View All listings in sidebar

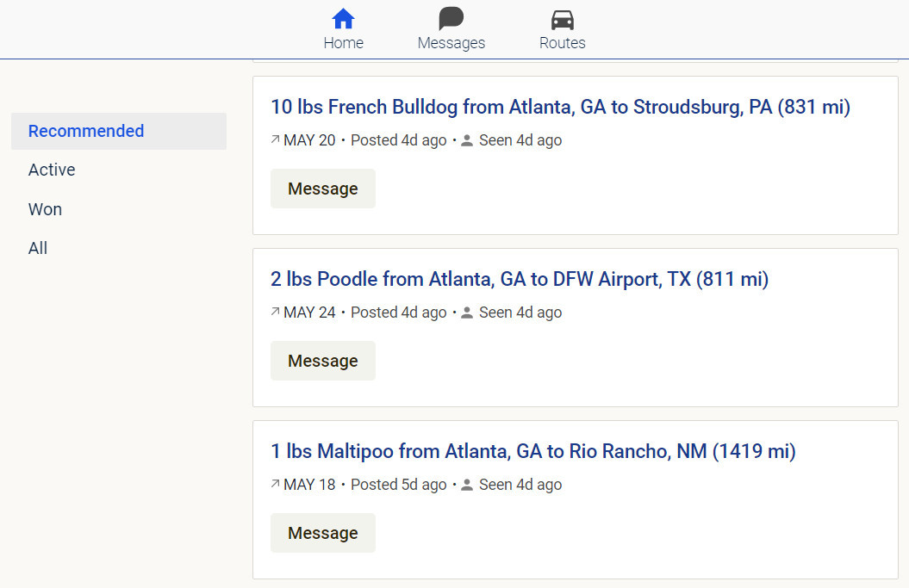pos(38,248)
